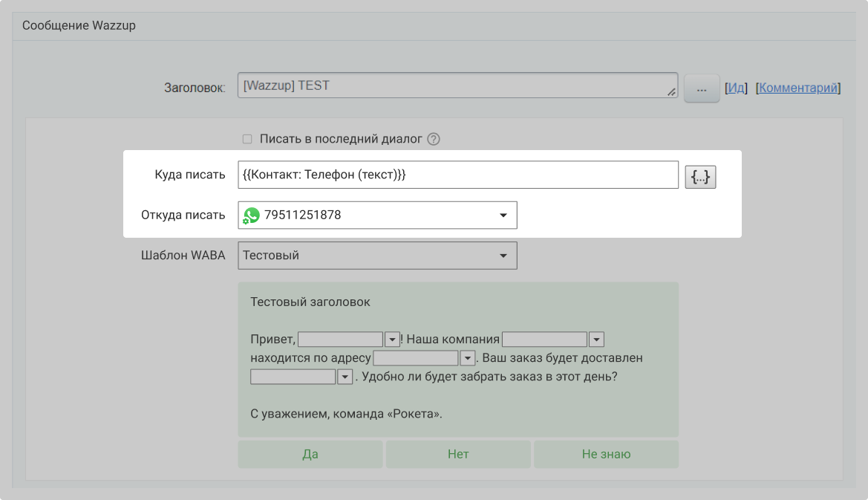
Task: Open variable dropdown after "находится по адресу"
Action: [x=467, y=358]
